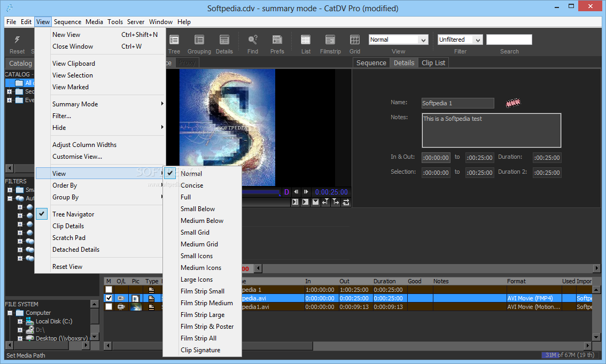Toggle Clip Details in the View menu

pos(99,226)
